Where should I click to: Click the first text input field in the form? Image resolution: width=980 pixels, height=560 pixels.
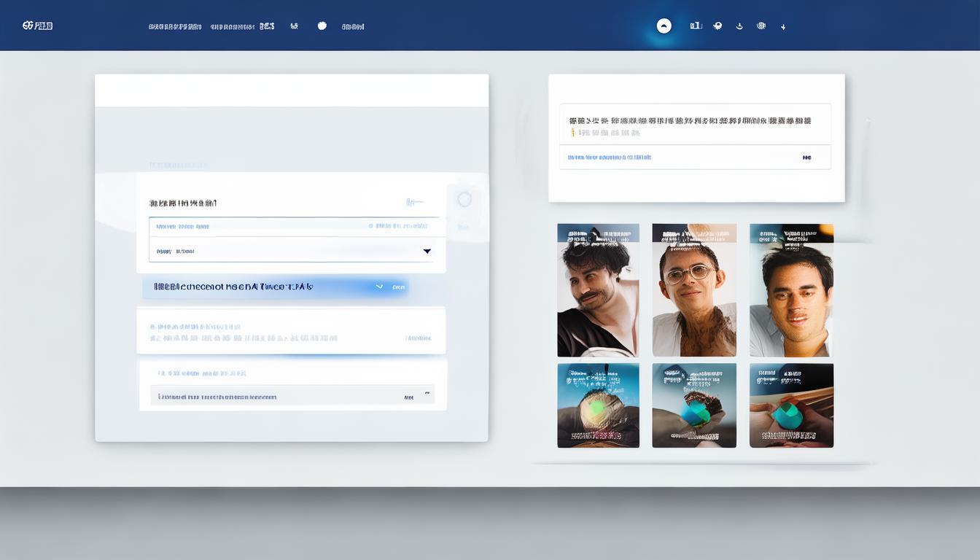293,227
